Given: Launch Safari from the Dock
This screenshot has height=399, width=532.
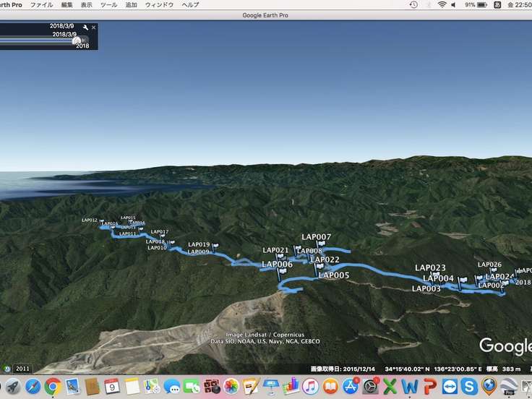Looking at the screenshot, I should click(x=33, y=387).
